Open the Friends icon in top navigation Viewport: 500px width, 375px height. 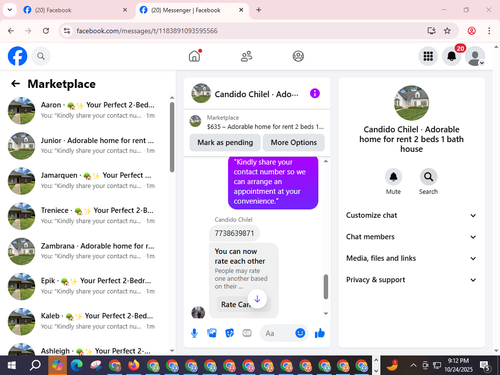tap(246, 56)
